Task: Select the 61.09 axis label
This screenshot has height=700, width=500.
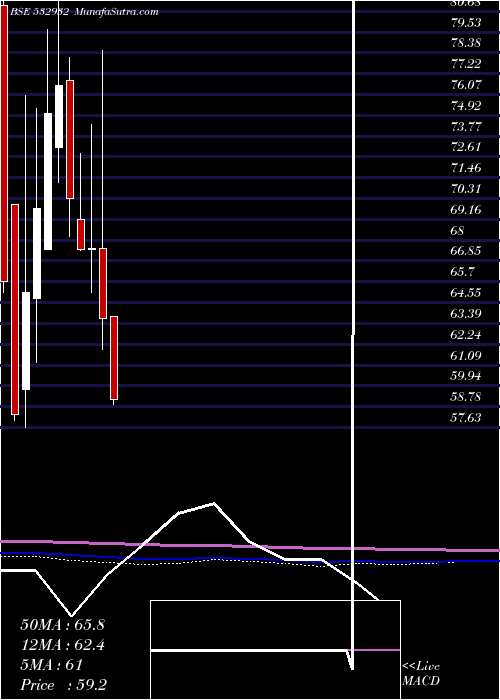Action: pyautogui.click(x=467, y=356)
